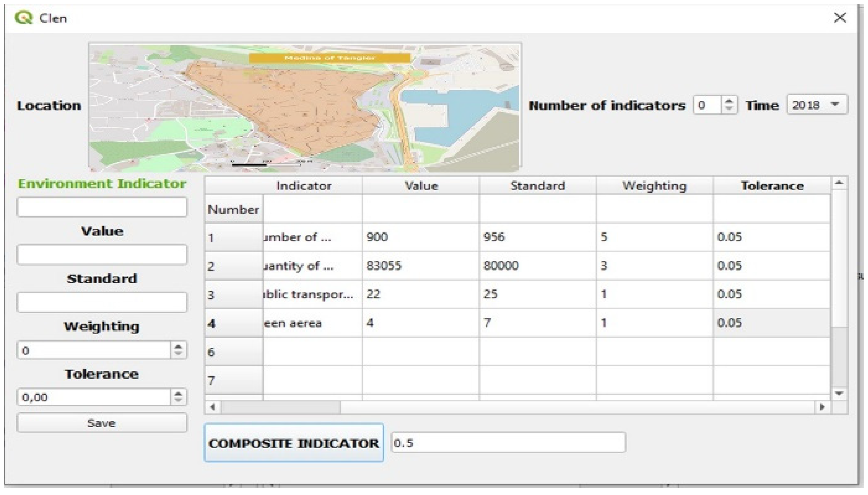The height and width of the screenshot is (495, 868).
Task: Click the Standard input field on the left
Action: [102, 302]
